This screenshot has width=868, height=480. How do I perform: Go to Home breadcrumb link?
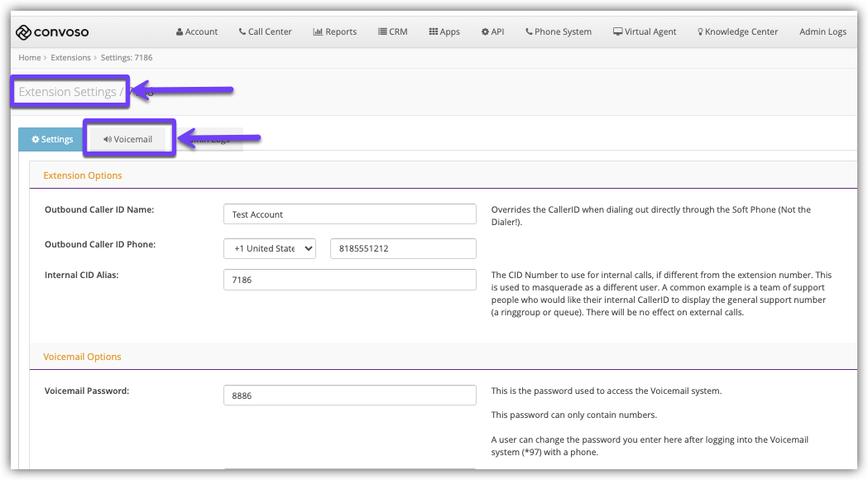pyautogui.click(x=30, y=58)
